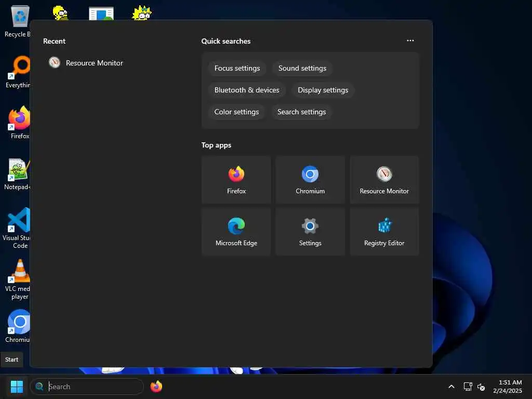Launch Firefox from Top apps
532x399 pixels.
point(236,180)
